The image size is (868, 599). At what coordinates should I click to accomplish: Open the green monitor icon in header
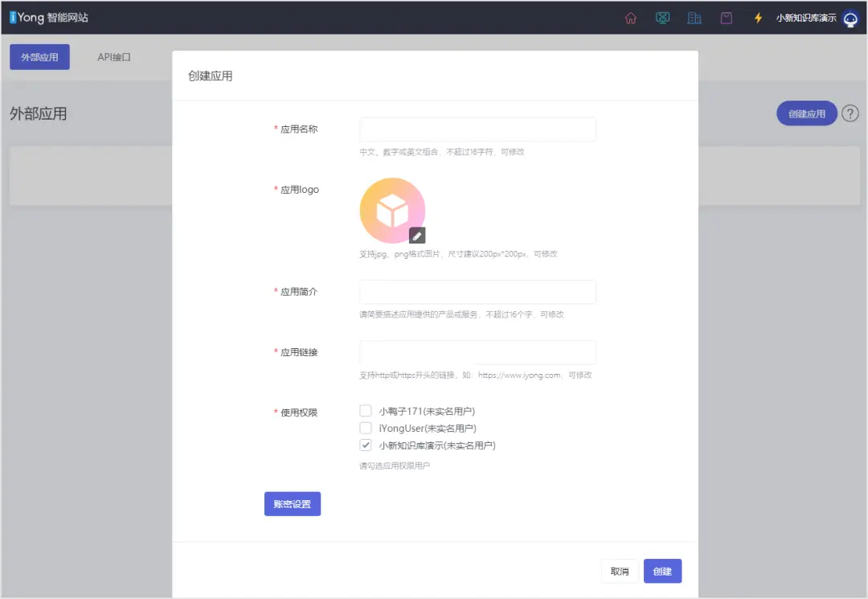coord(662,18)
